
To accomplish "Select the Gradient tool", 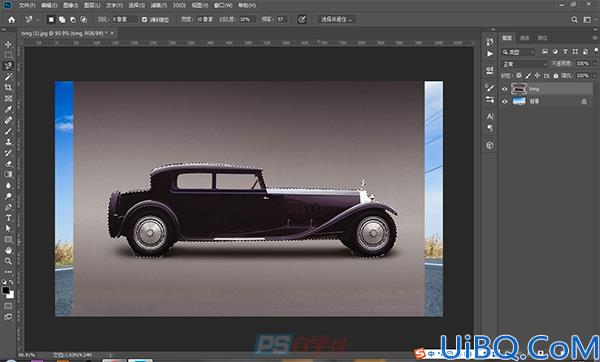I will click(x=8, y=174).
